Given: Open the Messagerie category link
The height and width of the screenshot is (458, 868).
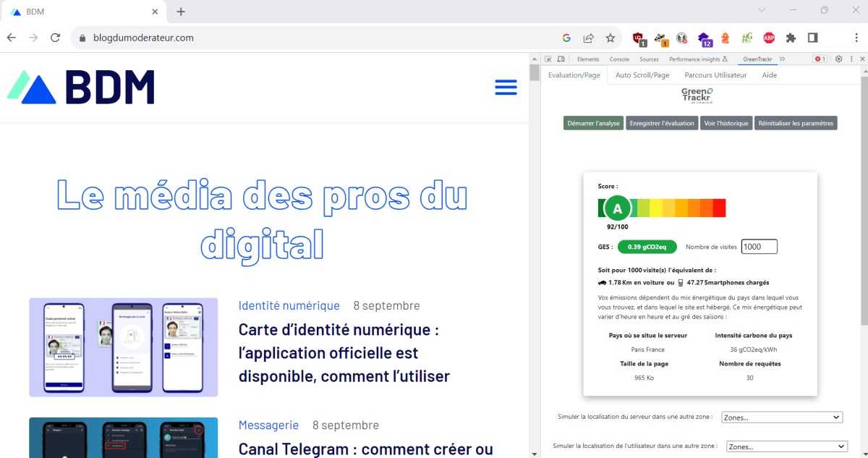Looking at the screenshot, I should tap(268, 425).
